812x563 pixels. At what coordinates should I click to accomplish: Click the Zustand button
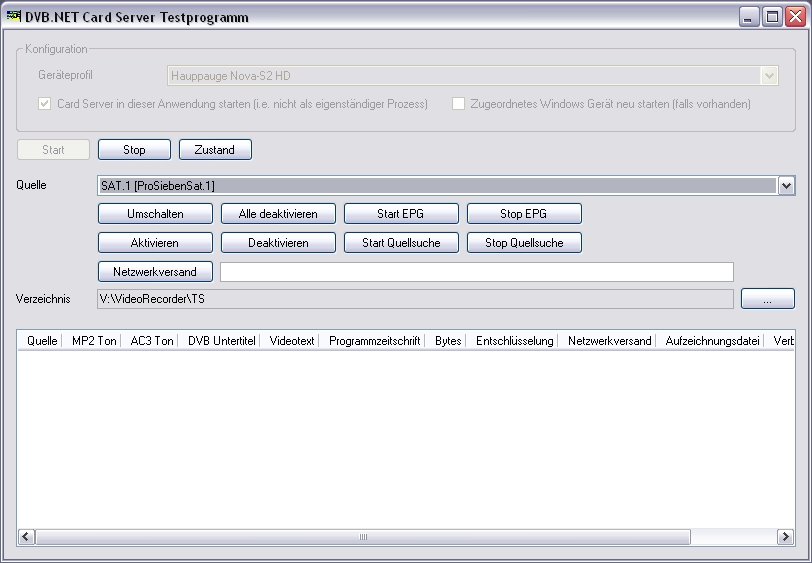tap(215, 150)
